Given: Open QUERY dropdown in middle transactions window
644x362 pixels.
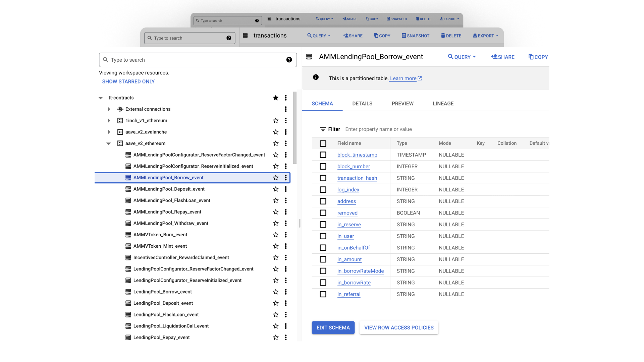Looking at the screenshot, I should pyautogui.click(x=319, y=36).
